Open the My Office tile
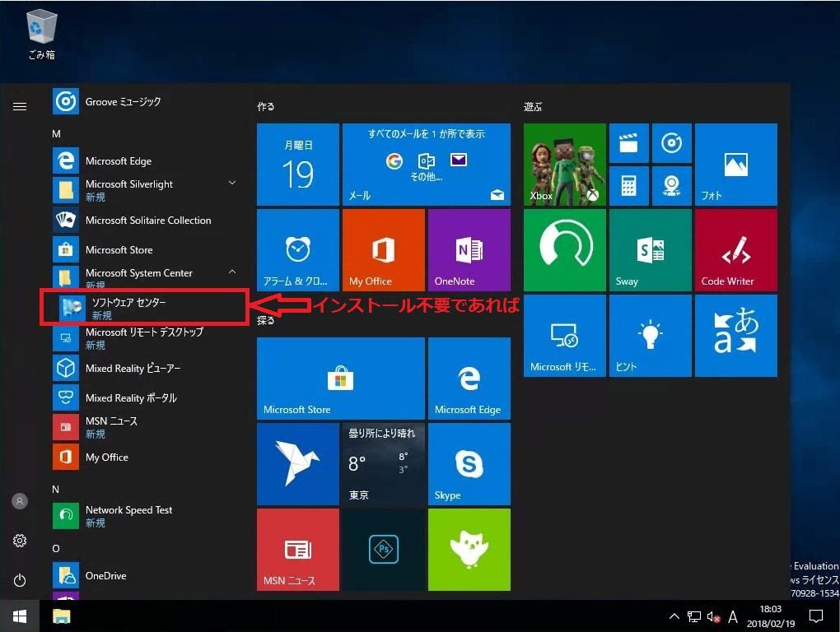The image size is (840, 632). [384, 250]
